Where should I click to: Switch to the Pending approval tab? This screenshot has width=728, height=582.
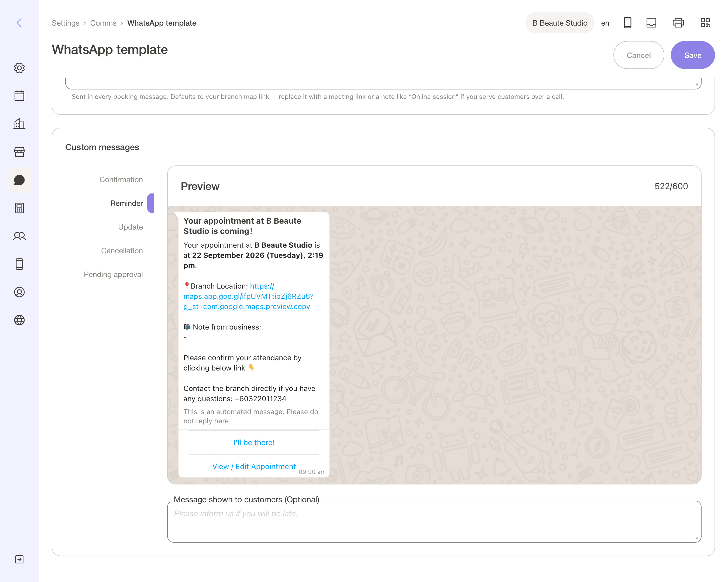click(x=113, y=274)
